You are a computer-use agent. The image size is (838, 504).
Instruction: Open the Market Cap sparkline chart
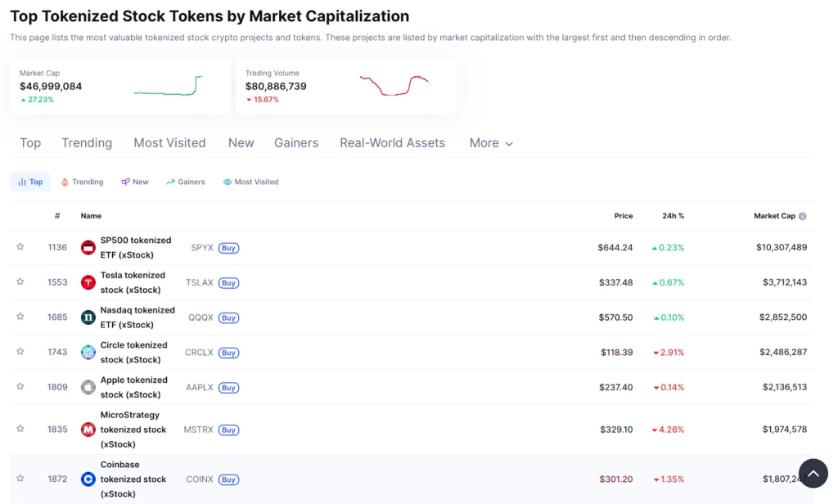pyautogui.click(x=168, y=86)
